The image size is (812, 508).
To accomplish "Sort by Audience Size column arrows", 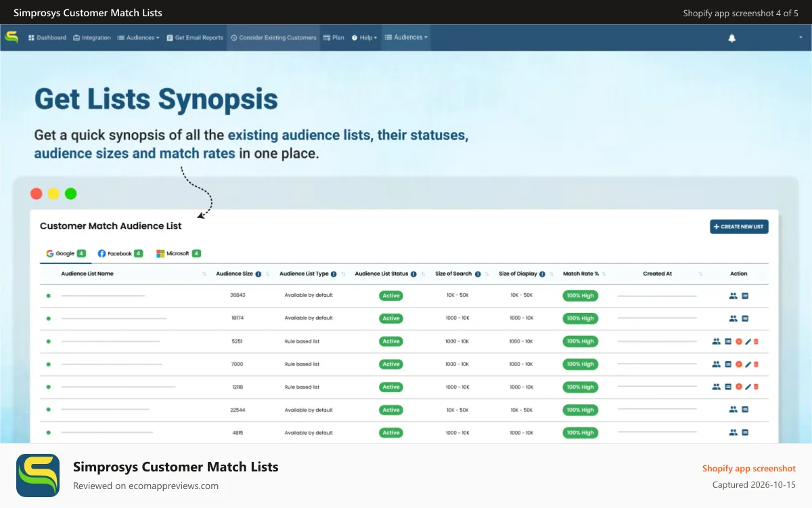I will coord(268,274).
